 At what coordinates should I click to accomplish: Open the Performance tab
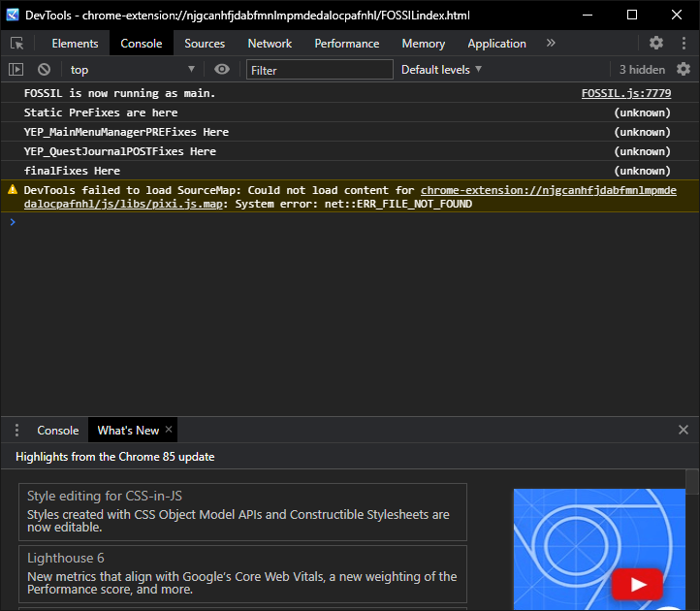click(347, 44)
